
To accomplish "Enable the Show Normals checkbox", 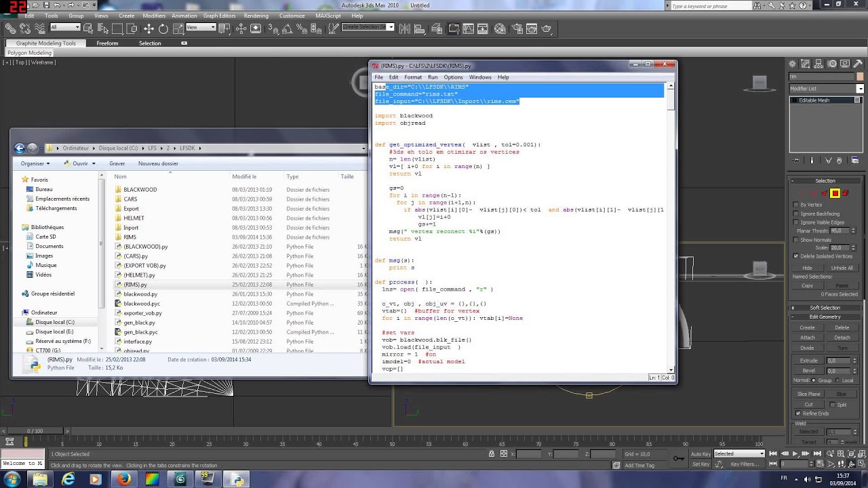I will pos(796,240).
